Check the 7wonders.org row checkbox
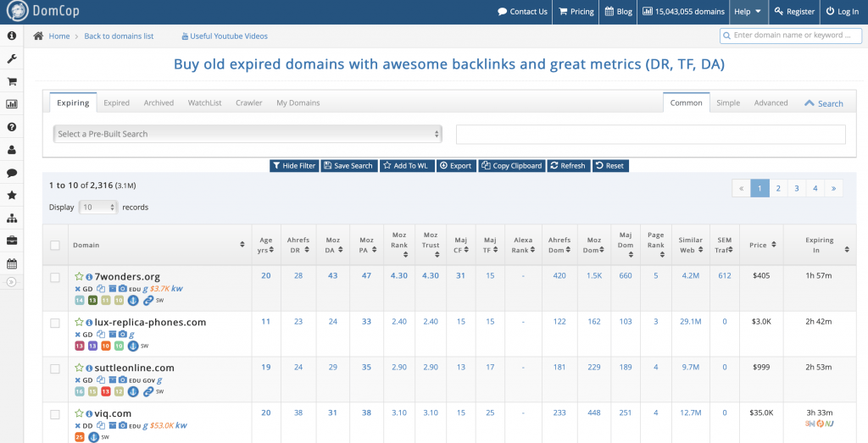 click(x=55, y=277)
